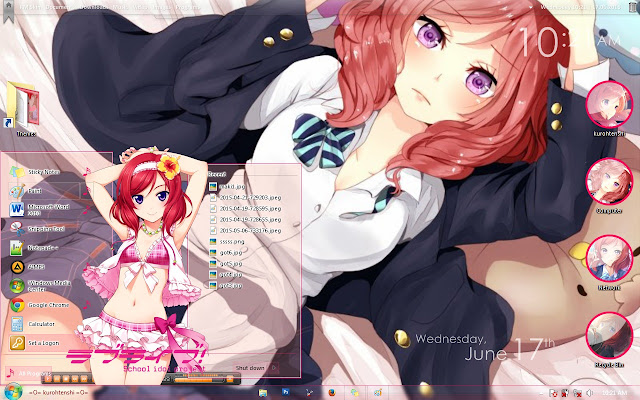Viewport: 640px width, 400px height.
Task: Open recent file got3.jpg
Action: tap(226, 286)
